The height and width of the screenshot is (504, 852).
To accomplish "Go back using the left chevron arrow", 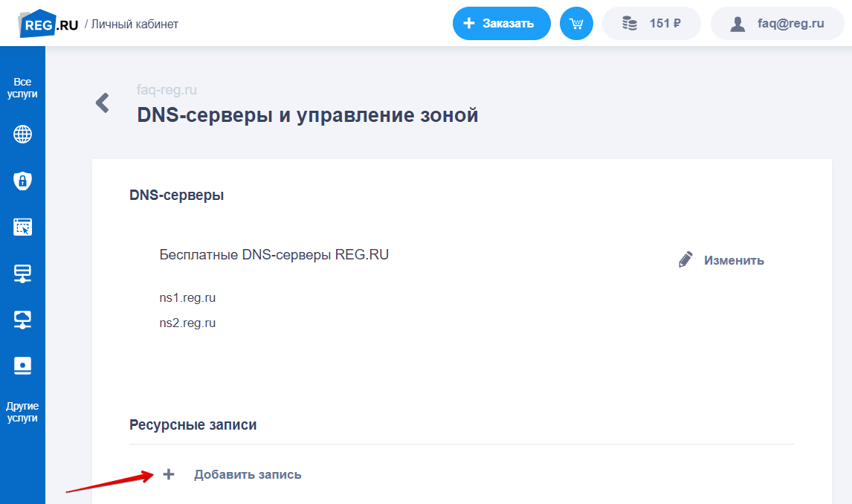I will 103,103.
